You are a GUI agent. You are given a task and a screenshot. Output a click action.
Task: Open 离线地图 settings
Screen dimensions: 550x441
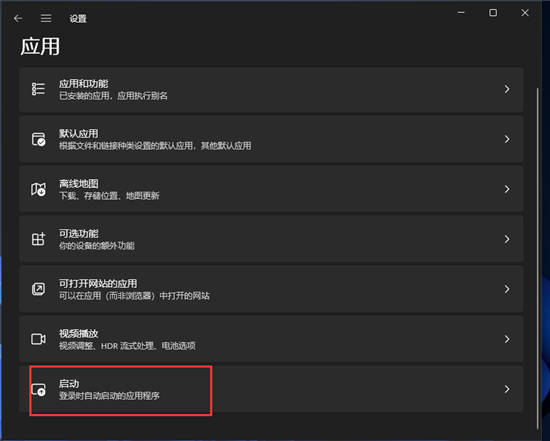click(x=271, y=189)
